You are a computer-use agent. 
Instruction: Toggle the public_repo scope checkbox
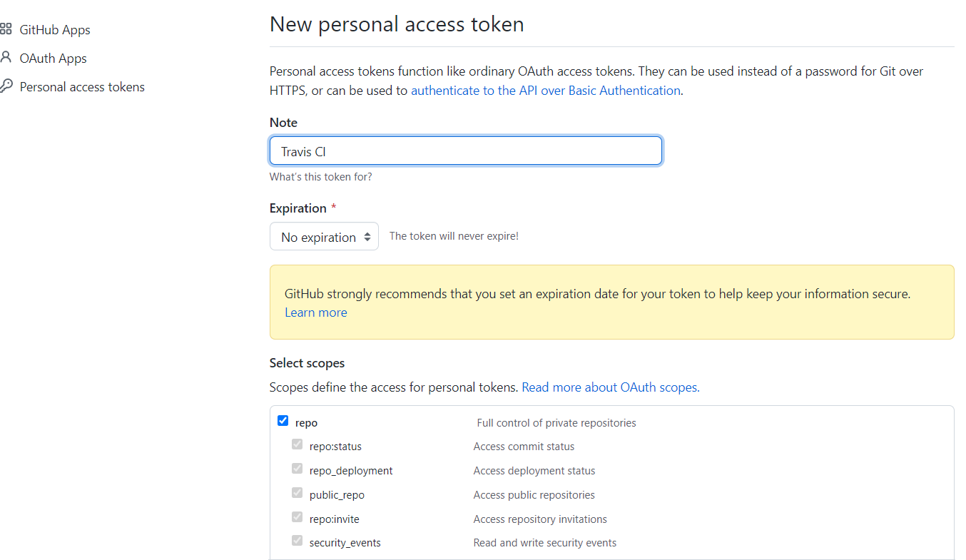click(x=297, y=493)
